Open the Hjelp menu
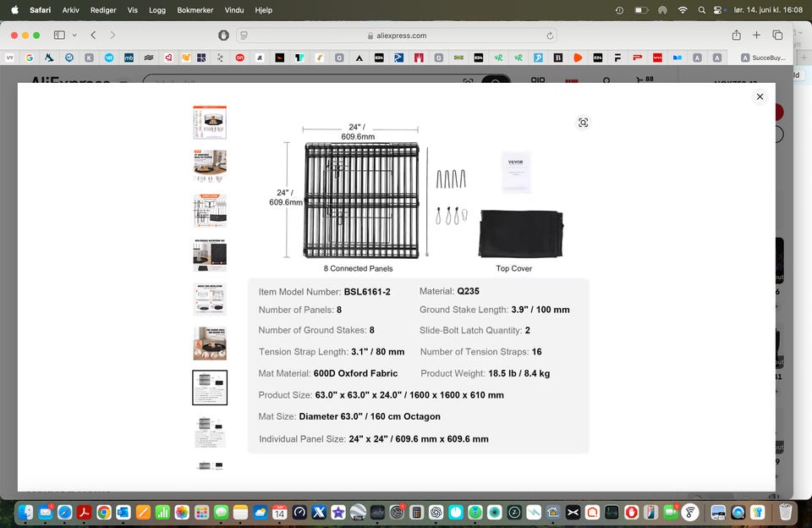 click(263, 10)
